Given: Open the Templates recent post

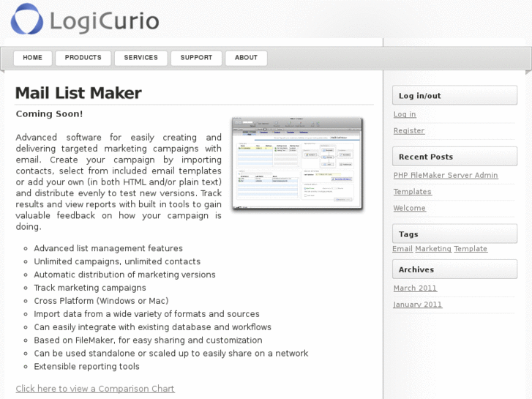Looking at the screenshot, I should 412,192.
